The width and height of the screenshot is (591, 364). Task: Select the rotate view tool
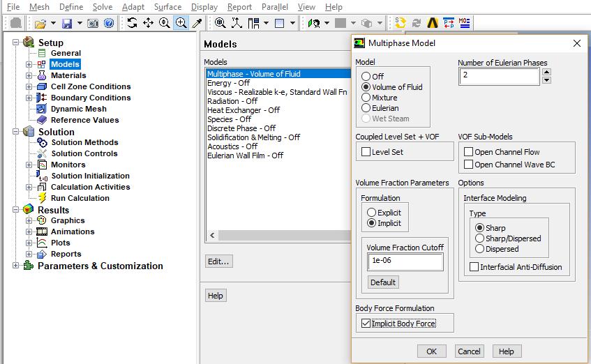click(132, 24)
